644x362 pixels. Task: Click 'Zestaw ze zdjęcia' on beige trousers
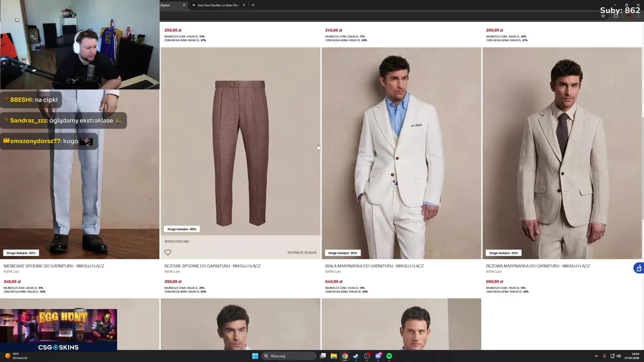coord(302,252)
